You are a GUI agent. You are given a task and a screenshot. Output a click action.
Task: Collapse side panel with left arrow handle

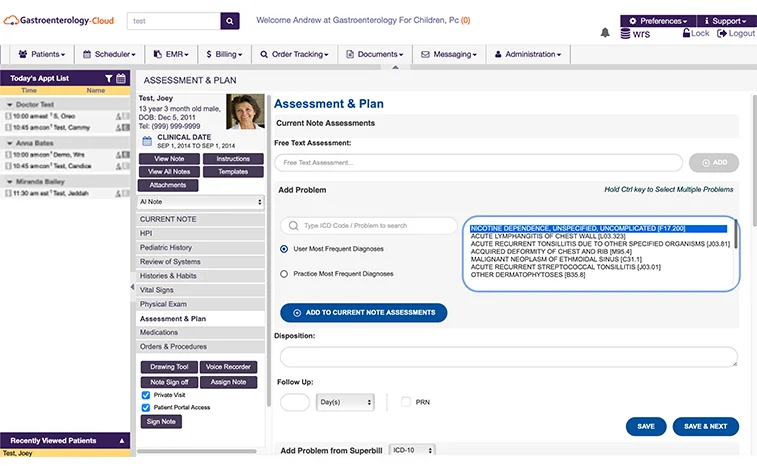pos(132,287)
